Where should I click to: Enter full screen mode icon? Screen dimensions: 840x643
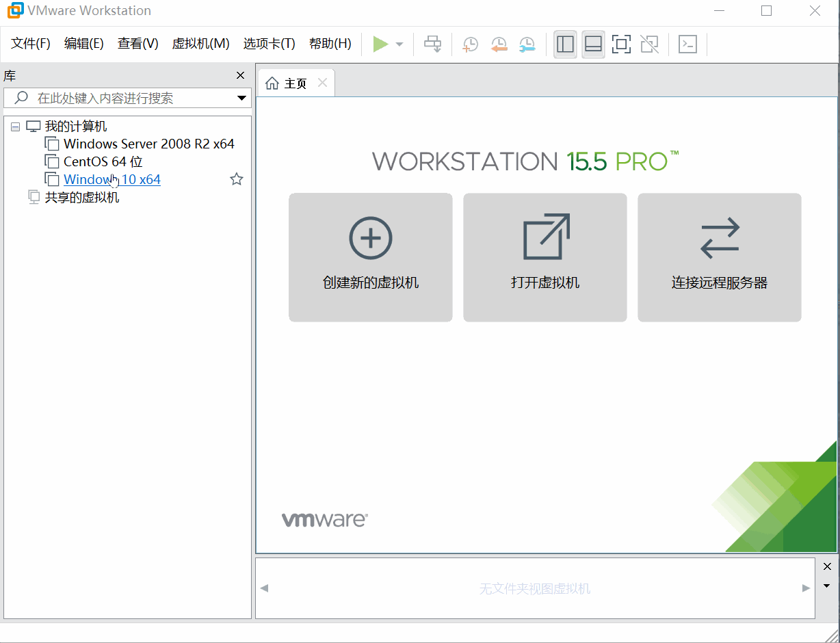point(621,44)
